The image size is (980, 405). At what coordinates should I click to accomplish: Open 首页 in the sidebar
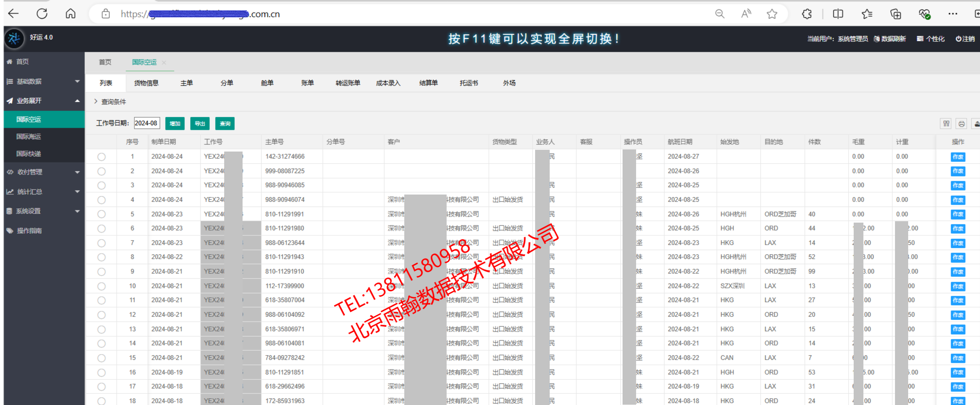click(44, 62)
